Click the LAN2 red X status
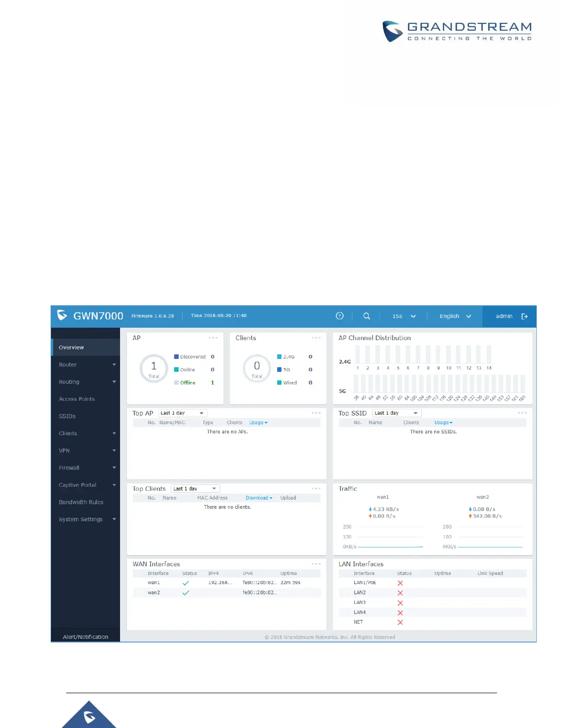This screenshot has width=563, height=728. click(400, 593)
